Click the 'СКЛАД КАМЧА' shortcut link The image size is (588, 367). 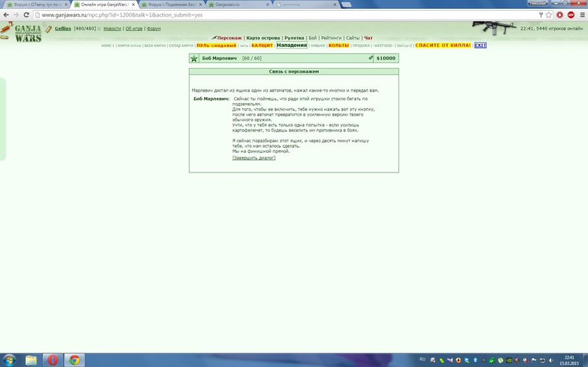(181, 45)
